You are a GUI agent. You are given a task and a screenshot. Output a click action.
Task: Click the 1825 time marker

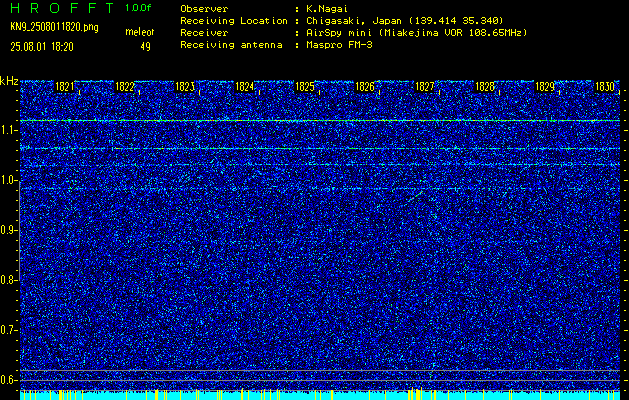(x=304, y=87)
